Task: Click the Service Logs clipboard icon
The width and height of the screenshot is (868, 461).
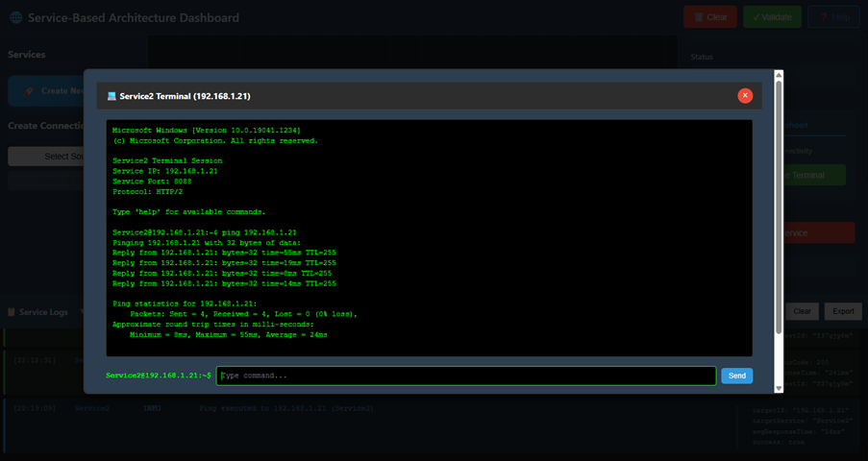Action: (x=12, y=312)
